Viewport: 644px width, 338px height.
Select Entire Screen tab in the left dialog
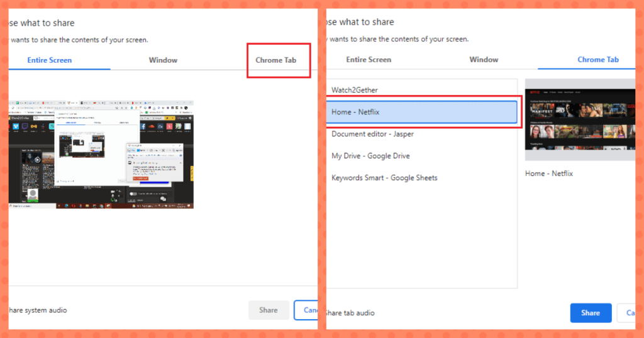point(50,60)
